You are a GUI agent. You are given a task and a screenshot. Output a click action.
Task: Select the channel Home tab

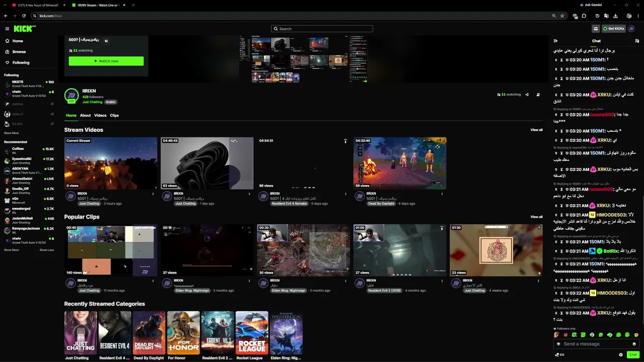tap(71, 116)
